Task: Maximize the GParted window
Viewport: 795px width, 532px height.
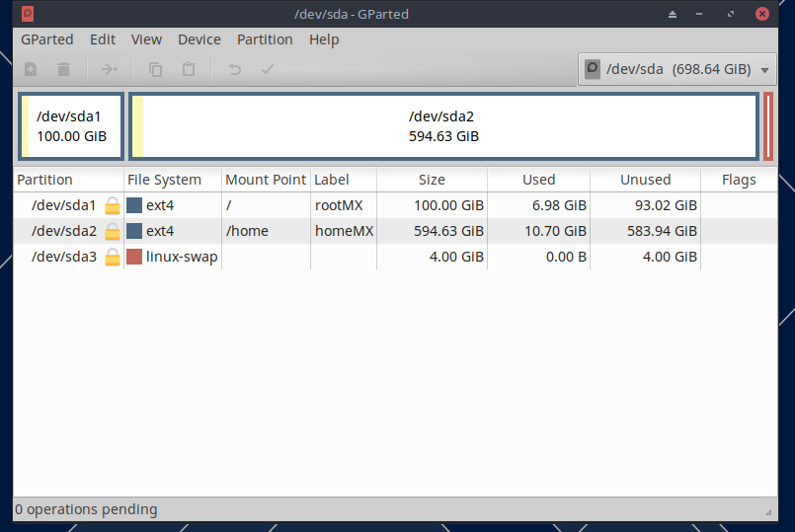Action: point(731,14)
